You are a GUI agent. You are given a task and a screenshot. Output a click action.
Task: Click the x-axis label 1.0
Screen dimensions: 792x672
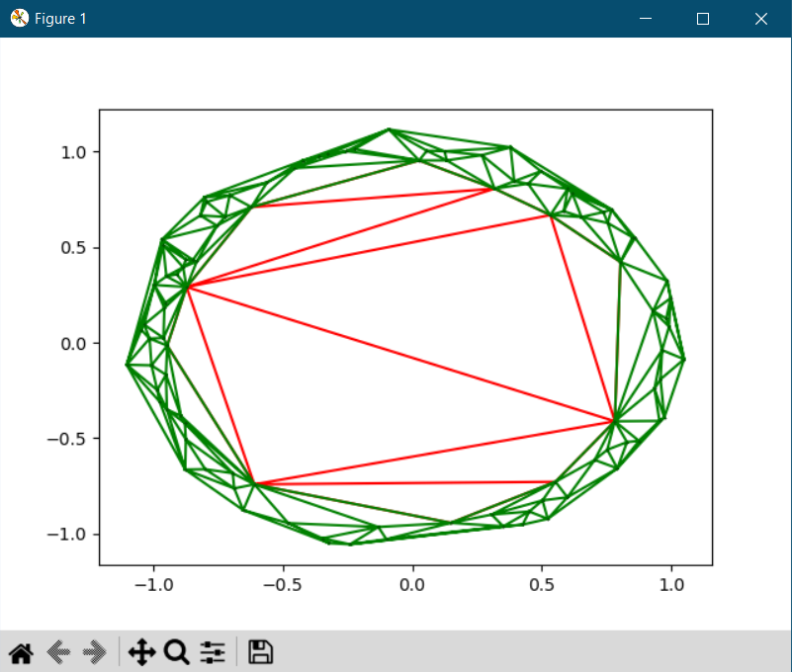click(671, 585)
